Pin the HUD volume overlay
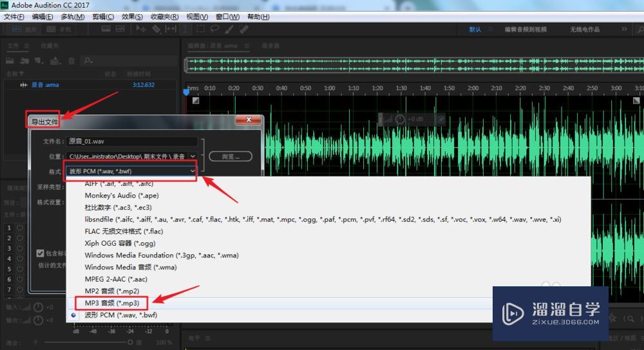The width and height of the screenshot is (644, 350). pos(440,120)
